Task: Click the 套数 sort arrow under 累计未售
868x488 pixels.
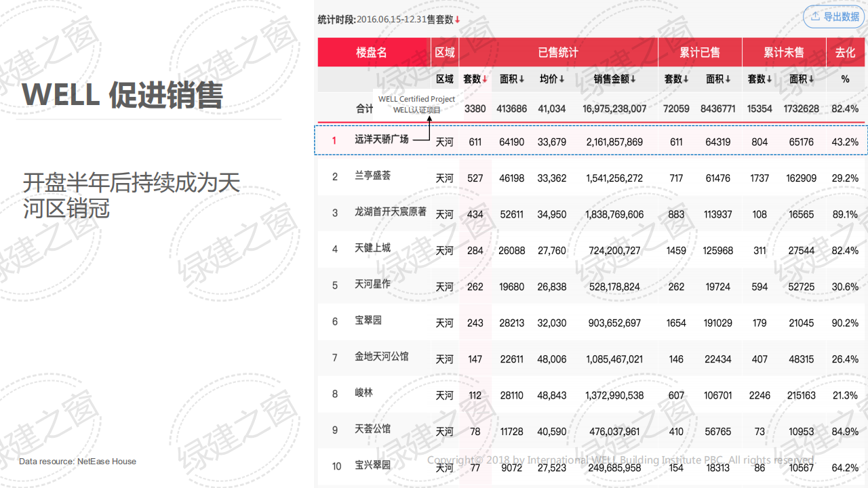Action: pos(768,79)
